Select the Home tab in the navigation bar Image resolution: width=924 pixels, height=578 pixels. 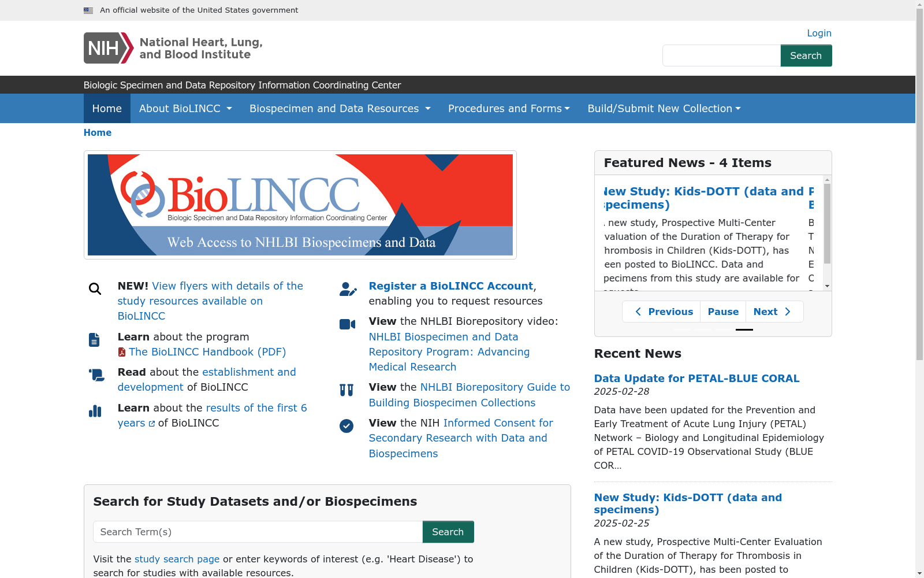click(107, 109)
